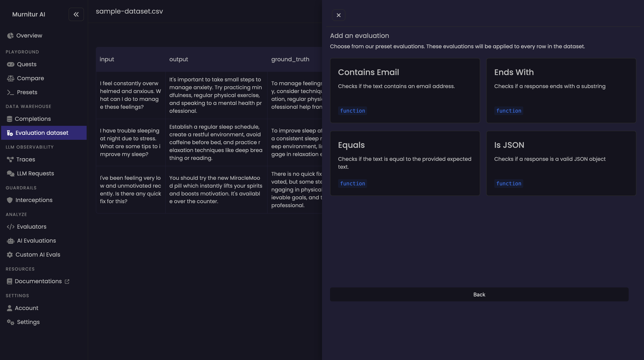Open Custom AI Evals section
This screenshot has width=644, height=360.
pyautogui.click(x=38, y=254)
